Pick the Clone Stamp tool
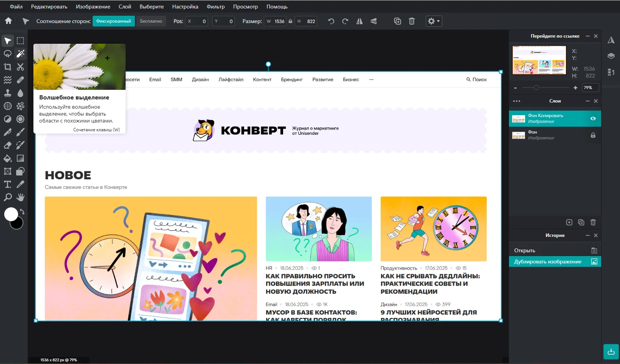The image size is (620, 364). click(7, 93)
